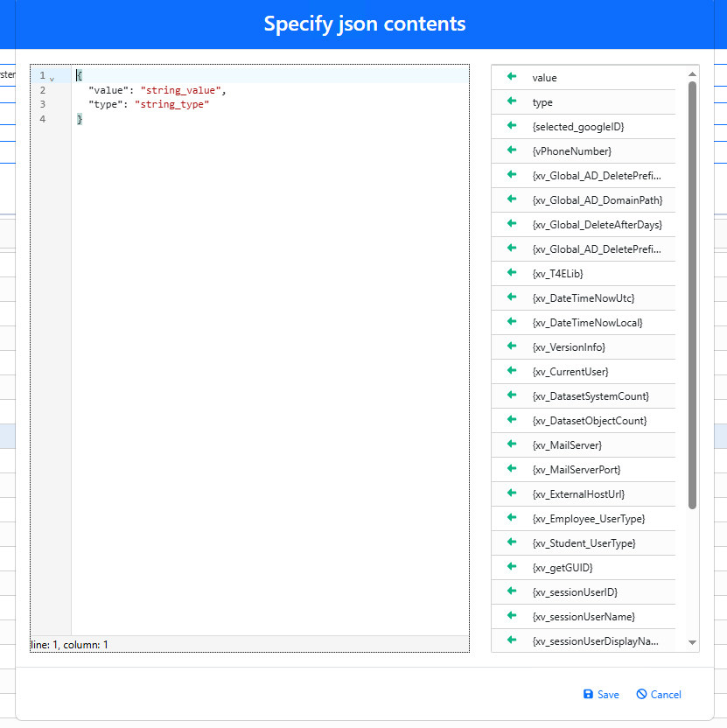
Task: Select the {xv_getGUID} label
Action: (x=563, y=568)
